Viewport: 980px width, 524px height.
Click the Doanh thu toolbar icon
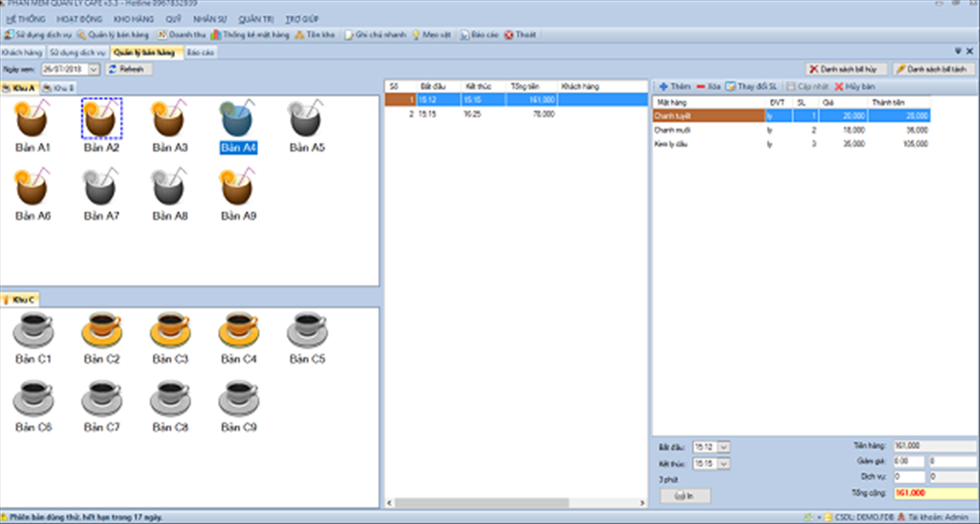click(x=162, y=35)
